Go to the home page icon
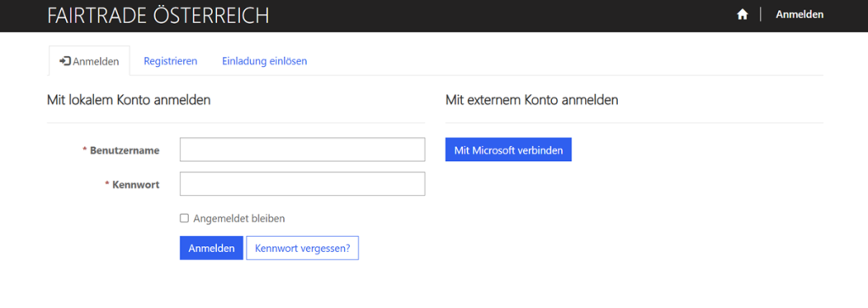The image size is (868, 308). tap(743, 15)
